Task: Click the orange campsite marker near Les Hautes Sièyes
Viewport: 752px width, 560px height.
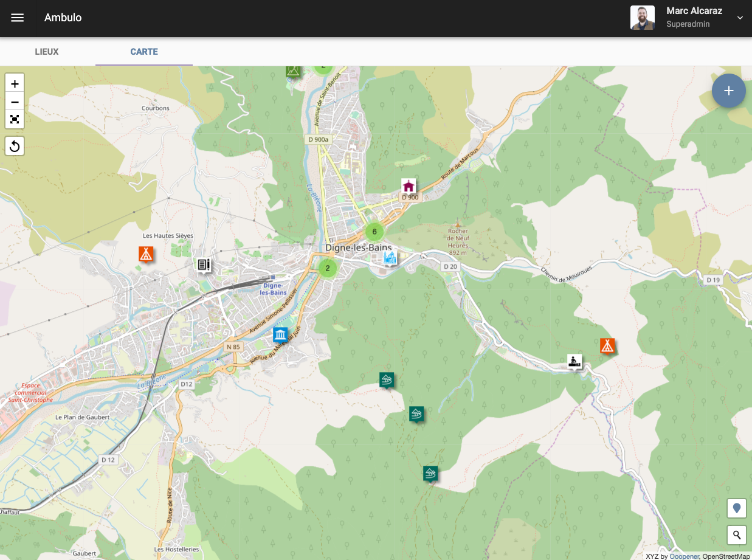Action: point(145,255)
